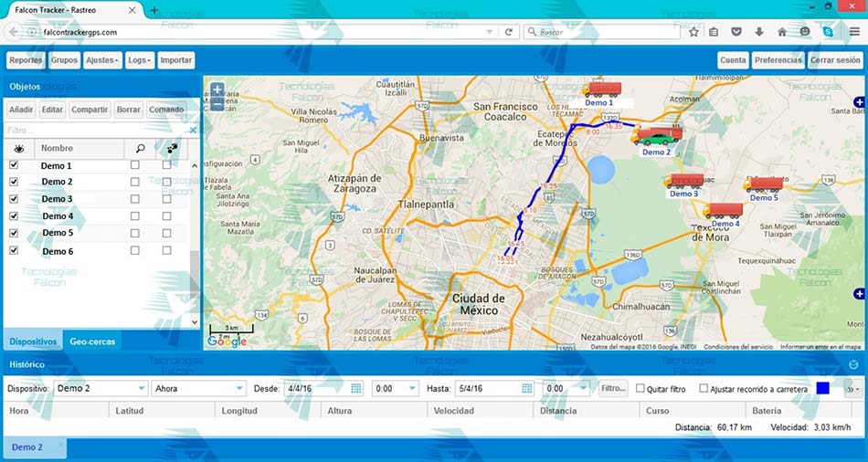Click the Añadir button
868x462 pixels.
pos(22,110)
